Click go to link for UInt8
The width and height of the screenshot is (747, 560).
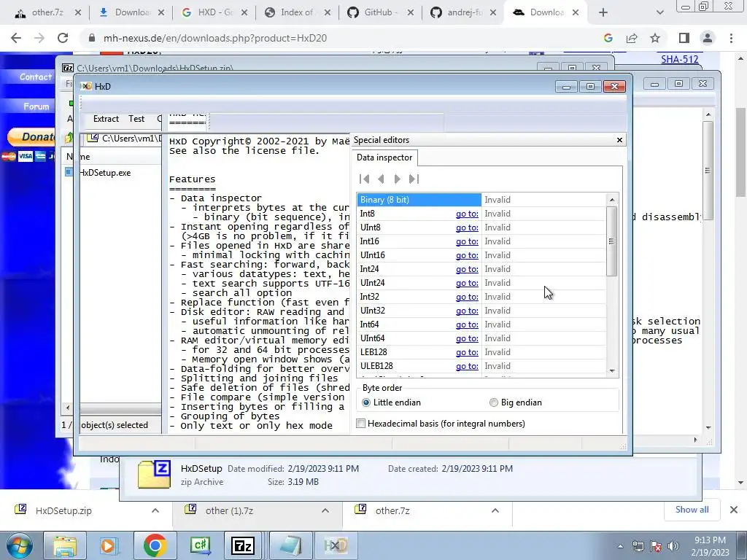point(467,227)
